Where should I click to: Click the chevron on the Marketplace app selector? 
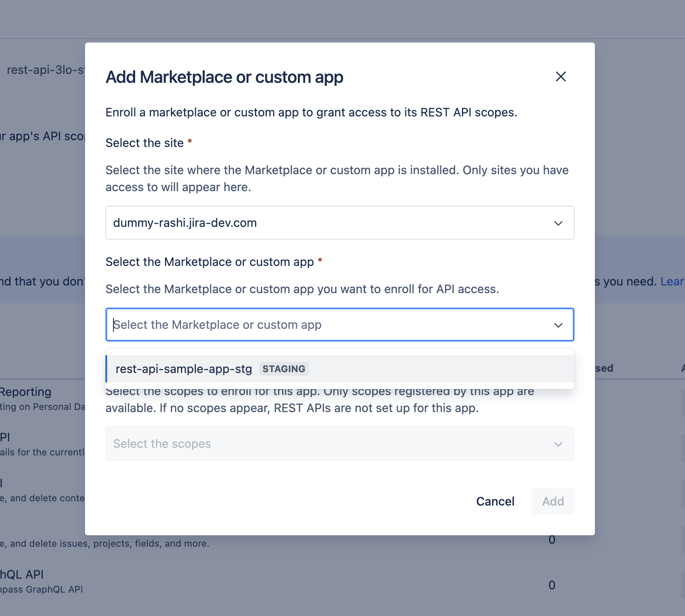[558, 325]
